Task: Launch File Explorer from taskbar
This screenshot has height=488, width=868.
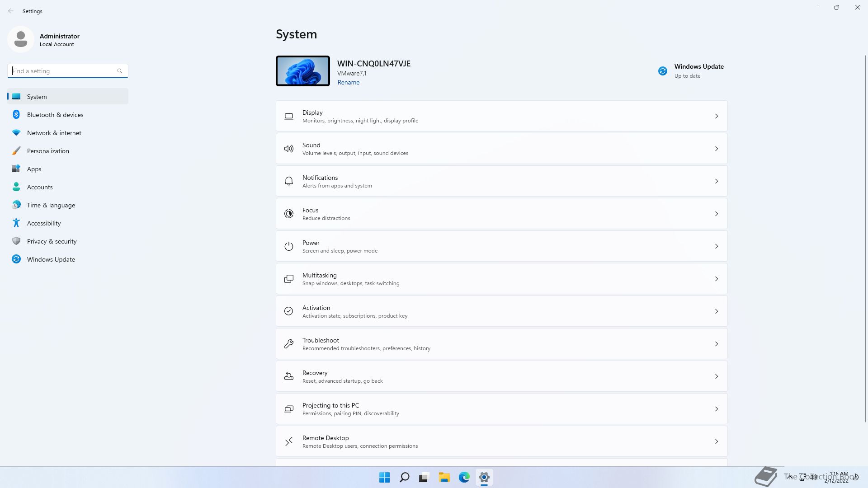Action: click(x=444, y=477)
